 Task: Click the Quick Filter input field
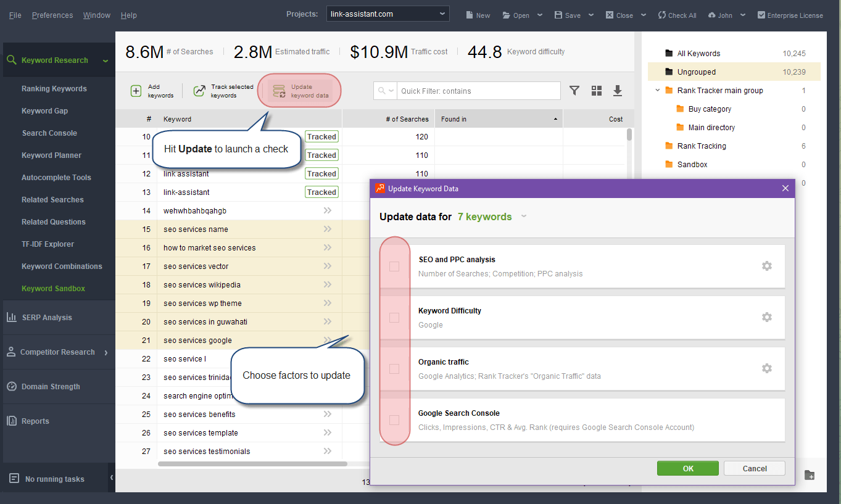(478, 91)
